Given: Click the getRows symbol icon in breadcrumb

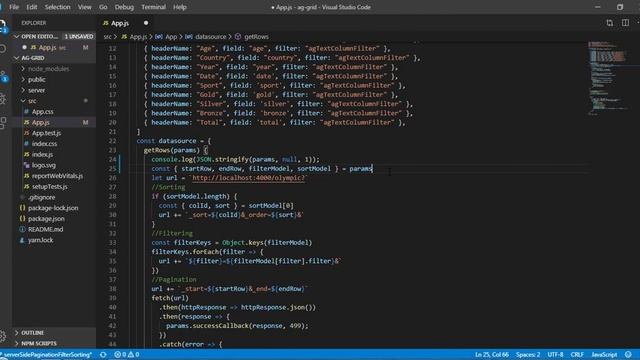Looking at the screenshot, I should tap(238, 37).
